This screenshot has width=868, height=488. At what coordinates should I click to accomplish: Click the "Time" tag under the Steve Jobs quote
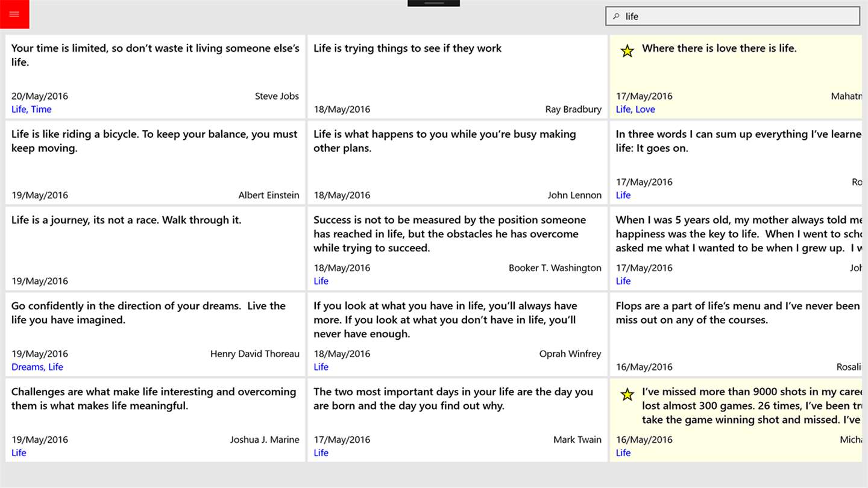[41, 109]
